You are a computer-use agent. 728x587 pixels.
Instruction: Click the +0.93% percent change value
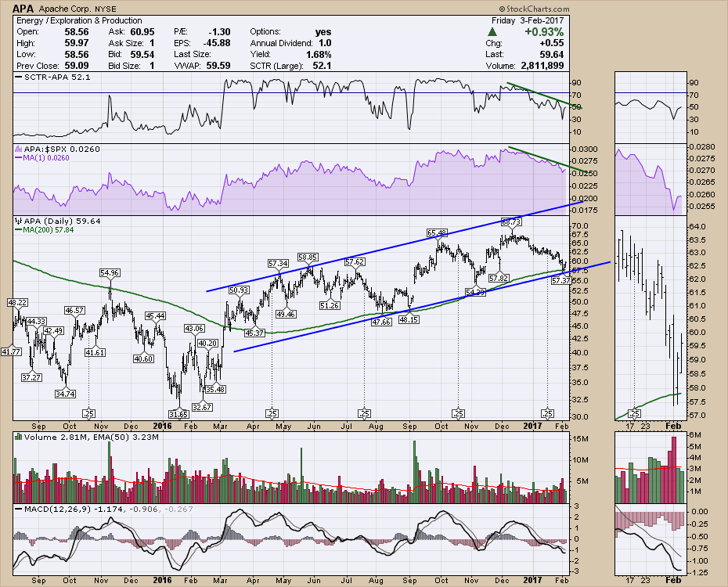pos(544,32)
